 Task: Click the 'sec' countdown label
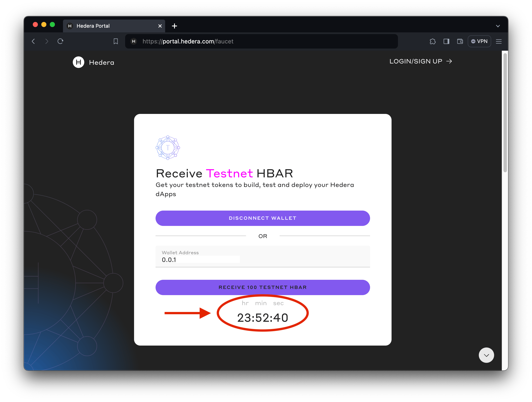pyautogui.click(x=278, y=303)
